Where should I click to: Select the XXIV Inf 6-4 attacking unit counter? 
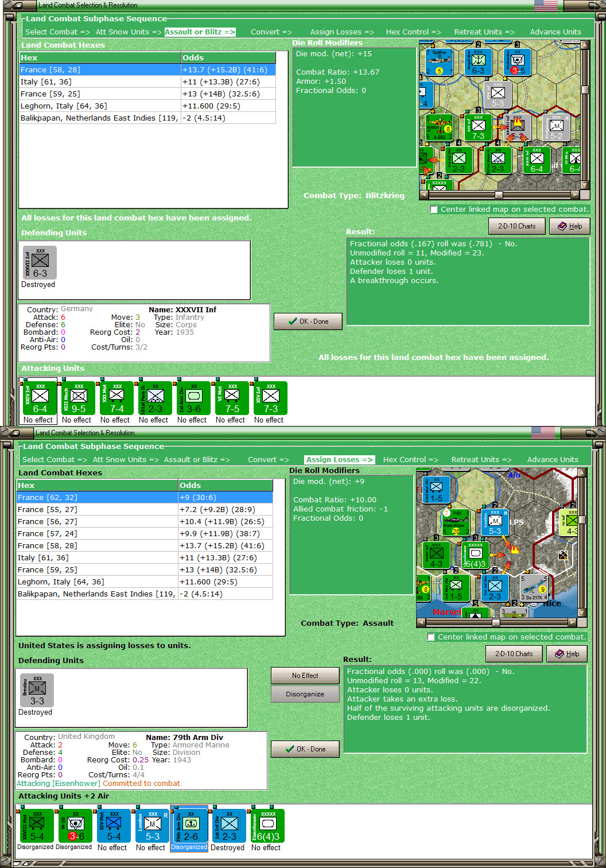pyautogui.click(x=40, y=399)
